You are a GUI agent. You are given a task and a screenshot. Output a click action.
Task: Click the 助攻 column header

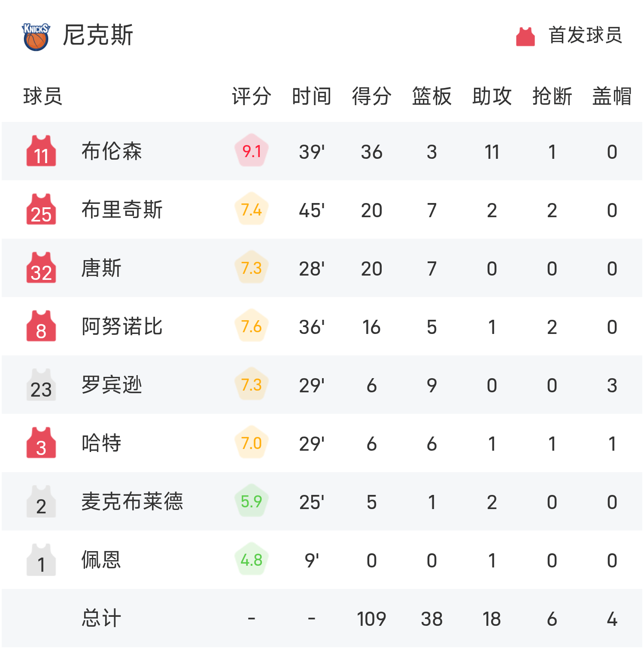pos(492,96)
